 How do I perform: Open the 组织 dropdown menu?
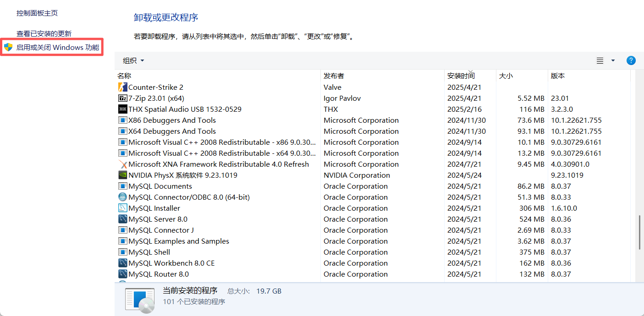133,60
